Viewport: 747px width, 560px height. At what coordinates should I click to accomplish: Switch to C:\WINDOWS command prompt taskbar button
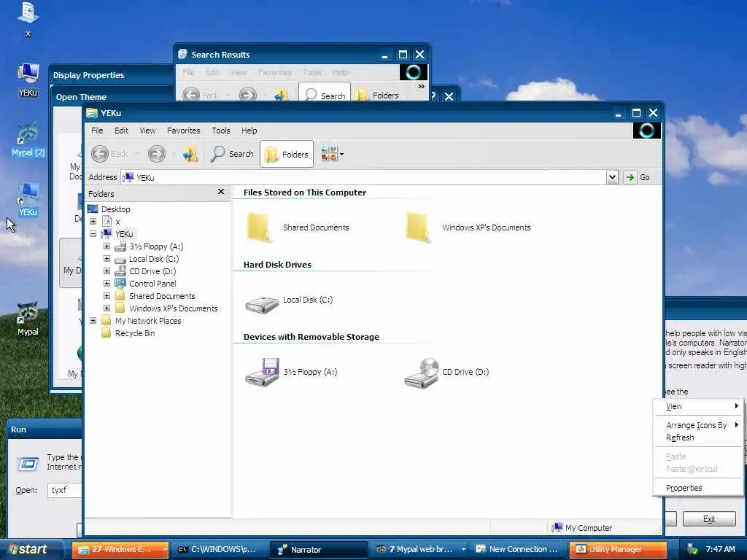(x=217, y=550)
